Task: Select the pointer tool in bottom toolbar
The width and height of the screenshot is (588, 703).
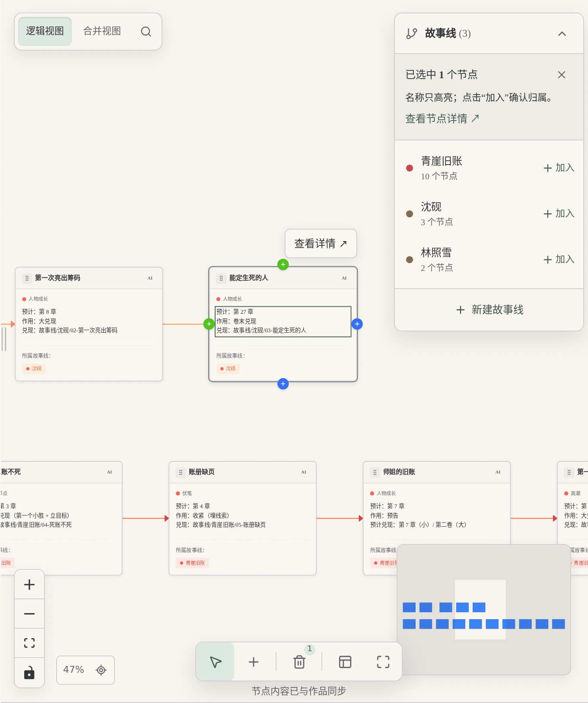Action: click(215, 662)
